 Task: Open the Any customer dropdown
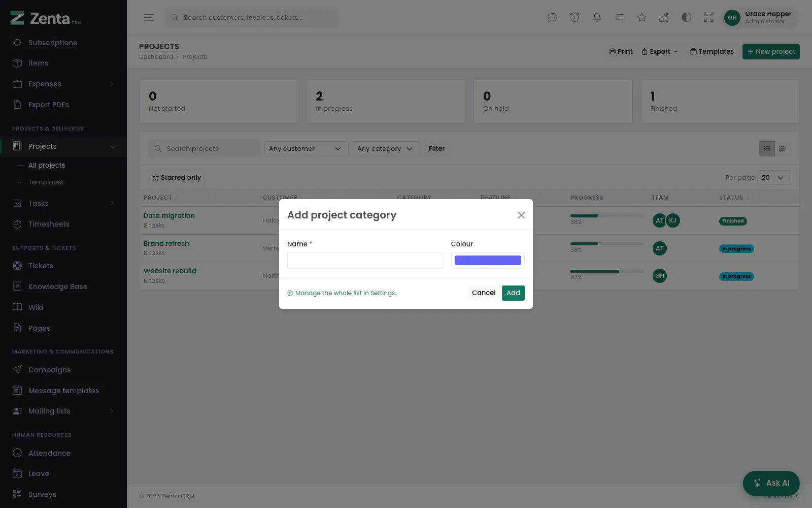point(307,149)
